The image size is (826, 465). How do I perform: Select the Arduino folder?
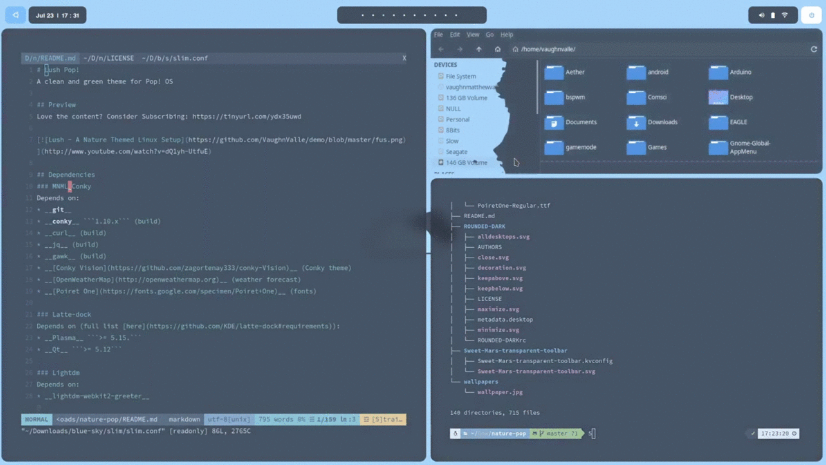tap(730, 72)
